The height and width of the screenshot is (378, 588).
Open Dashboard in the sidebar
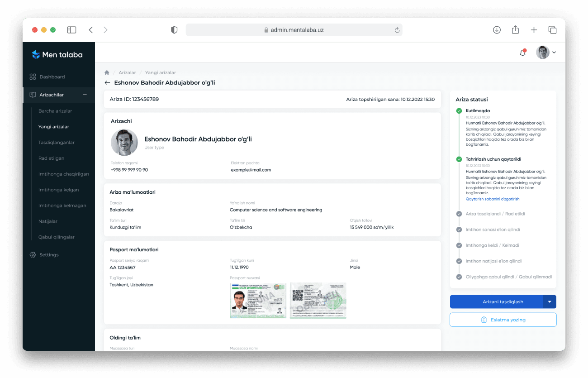click(x=52, y=77)
